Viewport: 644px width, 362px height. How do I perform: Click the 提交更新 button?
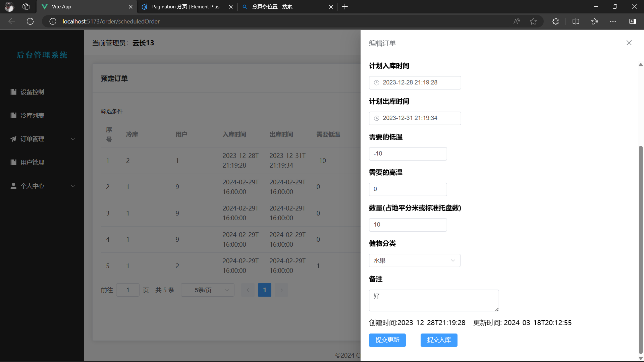(x=387, y=340)
